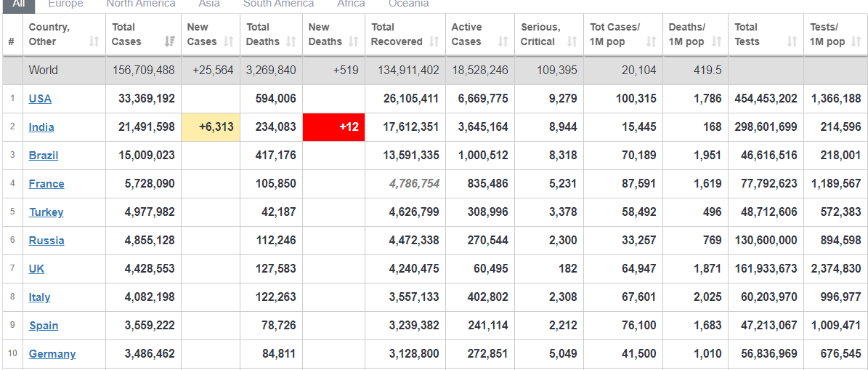This screenshot has height=370, width=868.
Task: Switch to the North America tab
Action: [141, 4]
